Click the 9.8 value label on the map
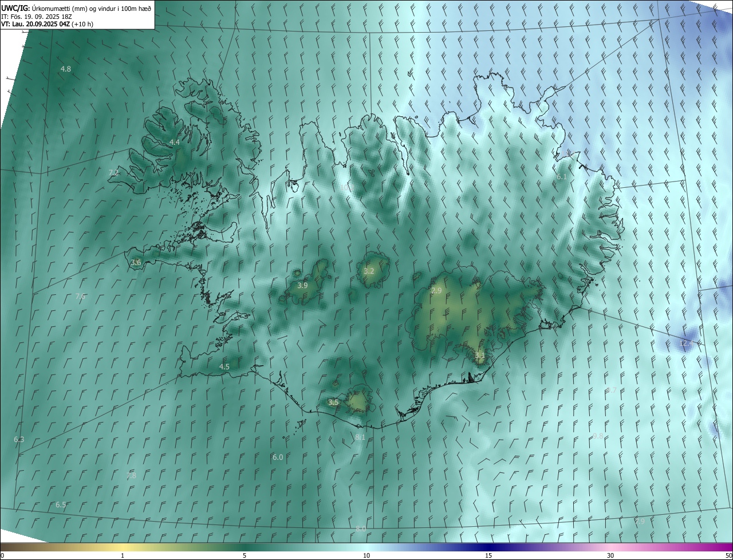 pos(598,436)
